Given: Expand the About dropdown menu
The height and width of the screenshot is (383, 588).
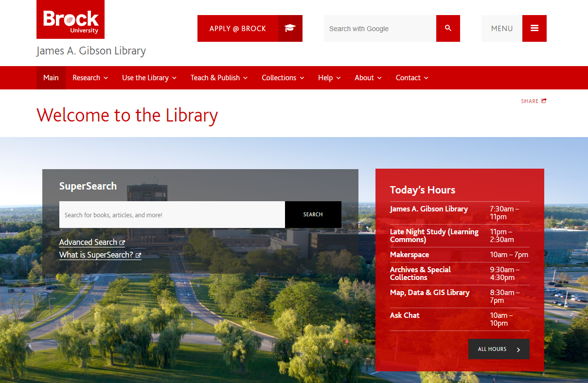Looking at the screenshot, I should click(x=368, y=78).
